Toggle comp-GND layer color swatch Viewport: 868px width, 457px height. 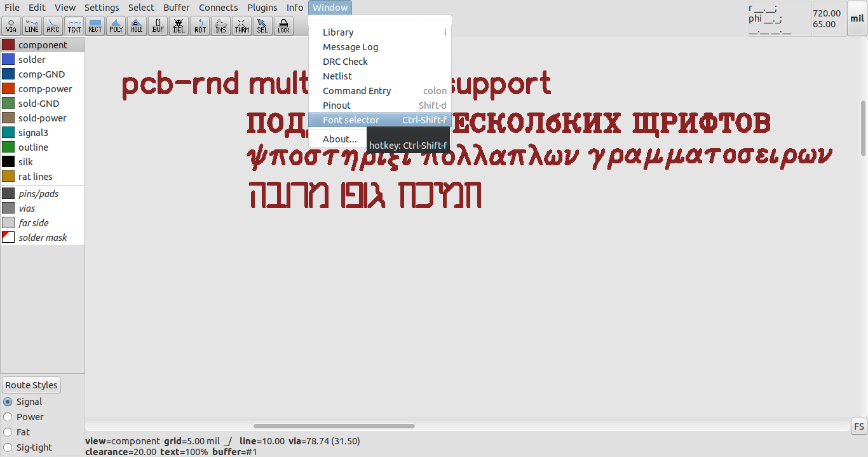pos(8,74)
